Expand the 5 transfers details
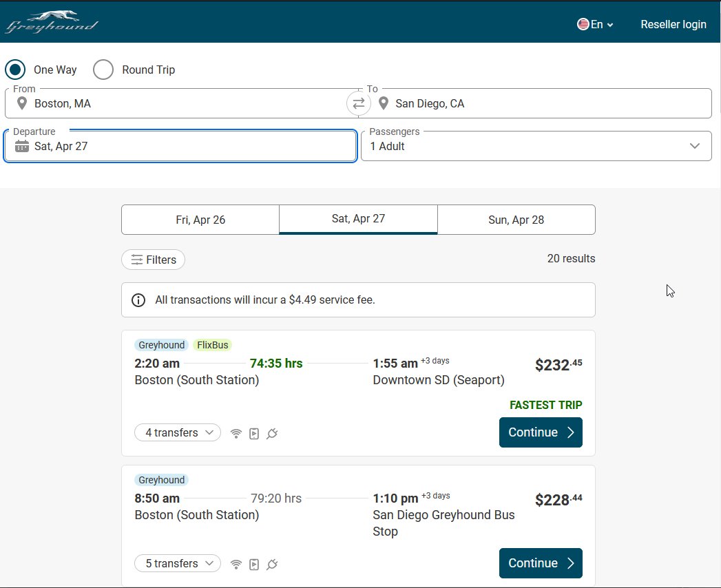The width and height of the screenshot is (721, 588). pos(178,563)
